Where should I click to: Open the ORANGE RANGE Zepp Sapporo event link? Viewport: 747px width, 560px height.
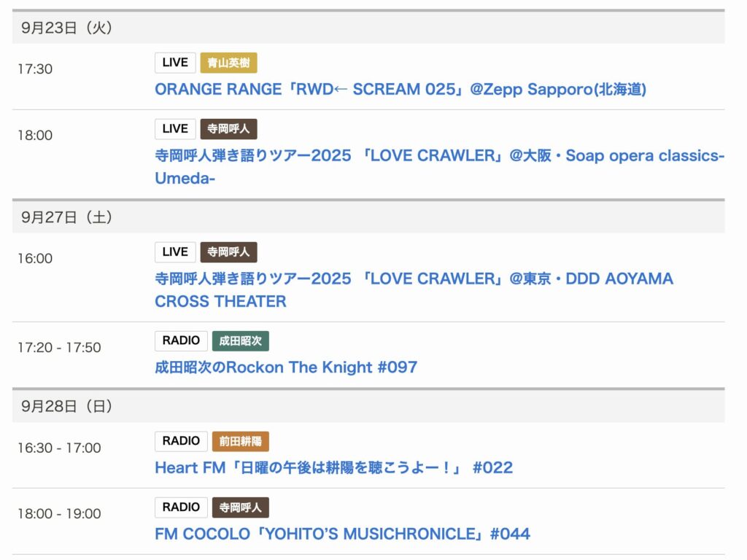400,90
